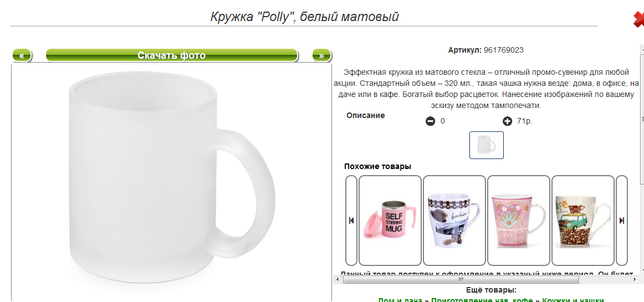644x302 pixels.
Task: Select the white mug thumbnail
Action: pyautogui.click(x=486, y=145)
